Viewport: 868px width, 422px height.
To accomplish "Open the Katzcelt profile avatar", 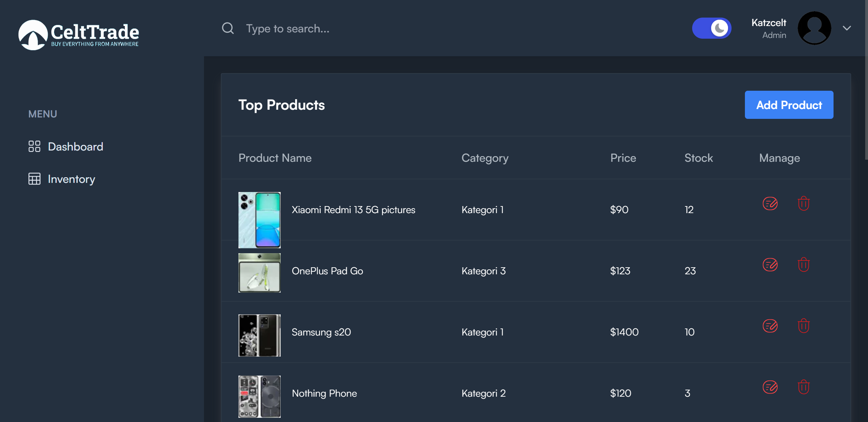I will pyautogui.click(x=814, y=28).
